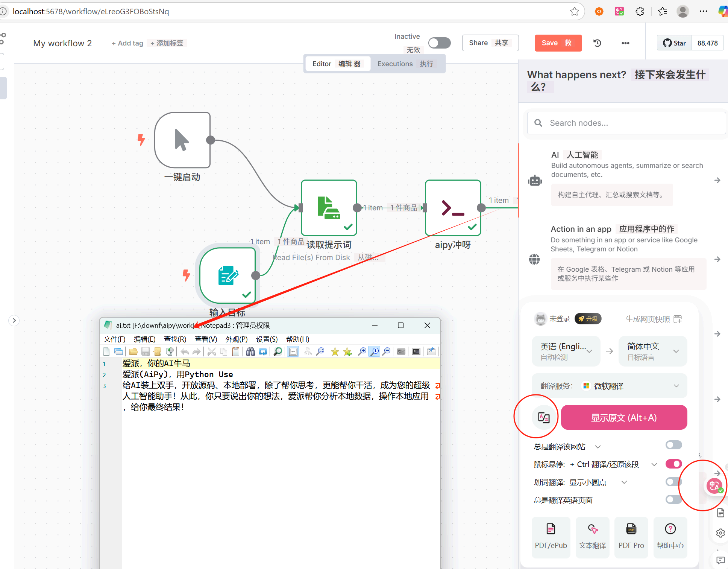Open target language 简体中文 dropdown
The image size is (728, 569).
click(x=653, y=351)
